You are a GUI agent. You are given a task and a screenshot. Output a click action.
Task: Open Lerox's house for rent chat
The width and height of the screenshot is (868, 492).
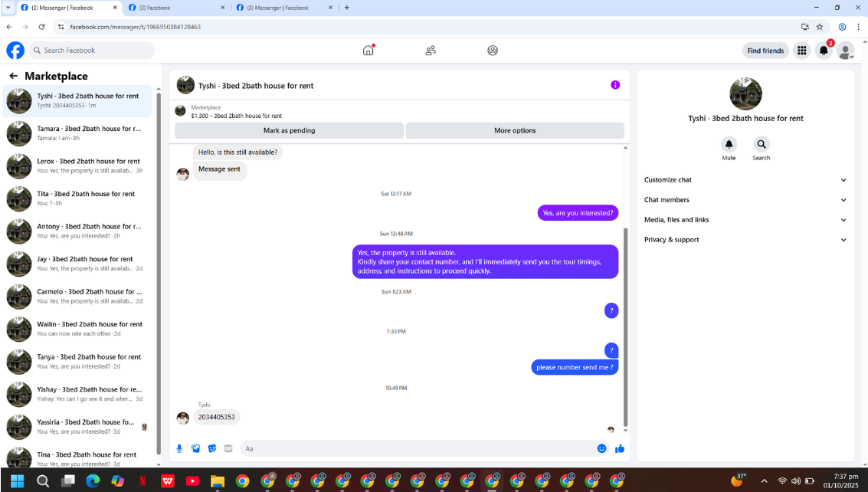(x=77, y=166)
